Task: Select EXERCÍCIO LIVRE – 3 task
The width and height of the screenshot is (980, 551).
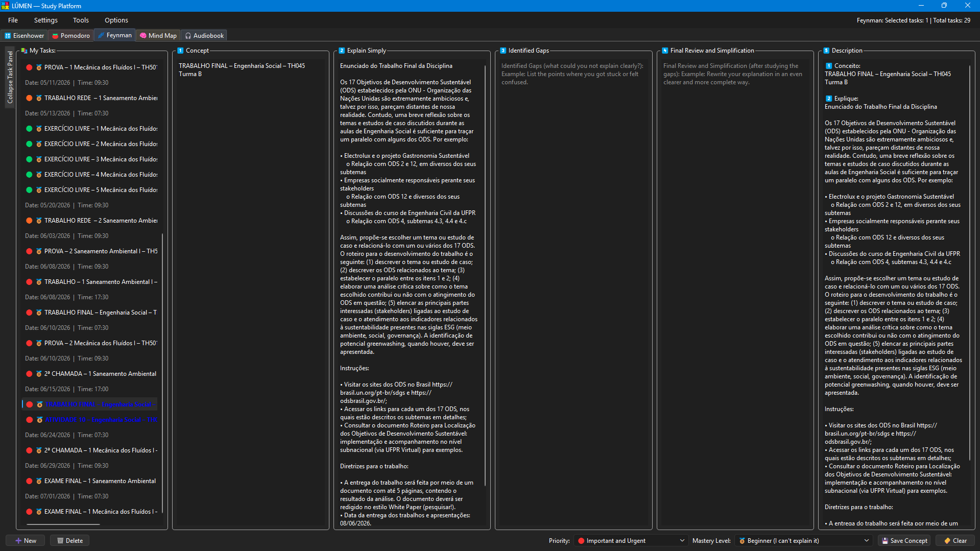Action: 91,159
